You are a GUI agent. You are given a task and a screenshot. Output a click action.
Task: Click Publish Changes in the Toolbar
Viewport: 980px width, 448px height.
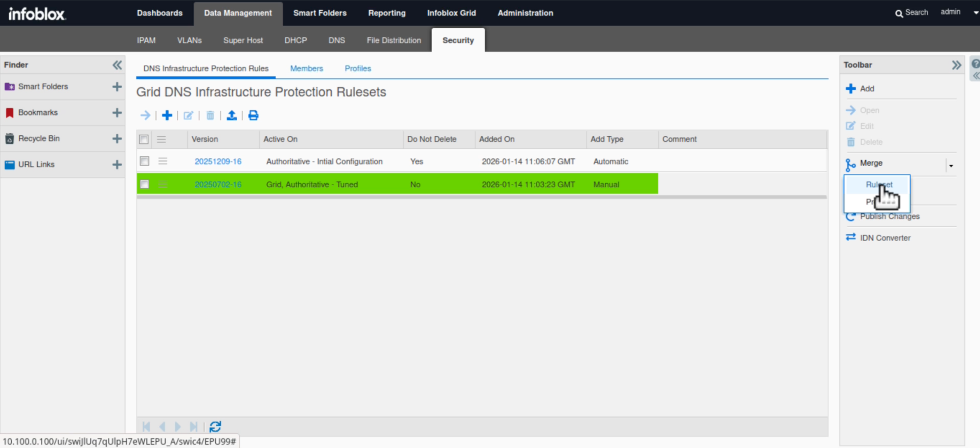[x=890, y=217]
